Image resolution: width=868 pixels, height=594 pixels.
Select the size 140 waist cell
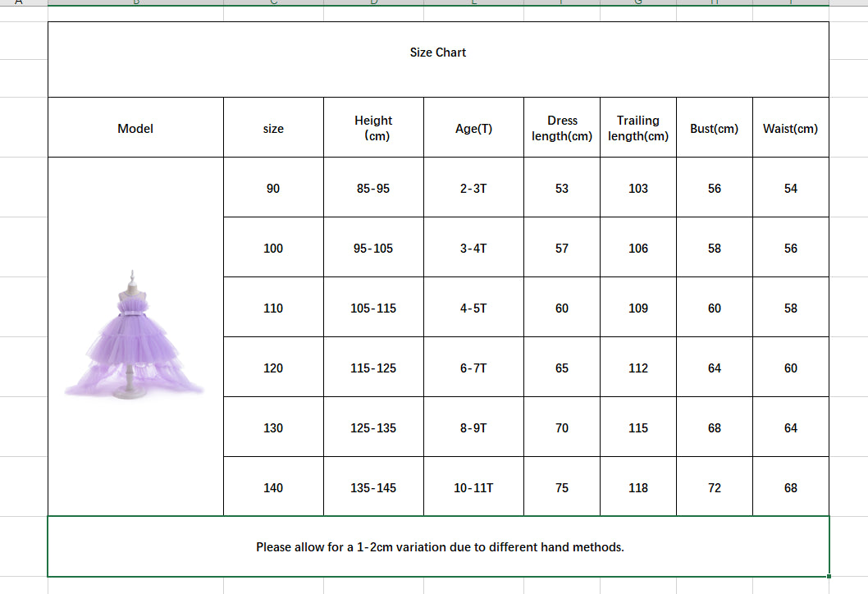[x=790, y=488]
